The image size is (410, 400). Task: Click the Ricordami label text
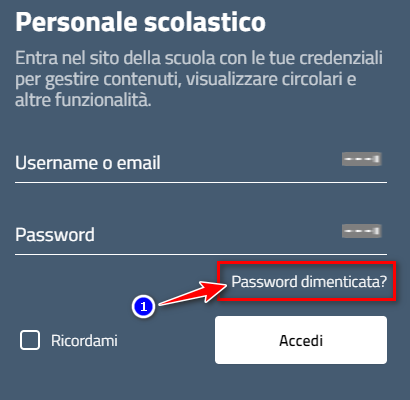click(84, 341)
